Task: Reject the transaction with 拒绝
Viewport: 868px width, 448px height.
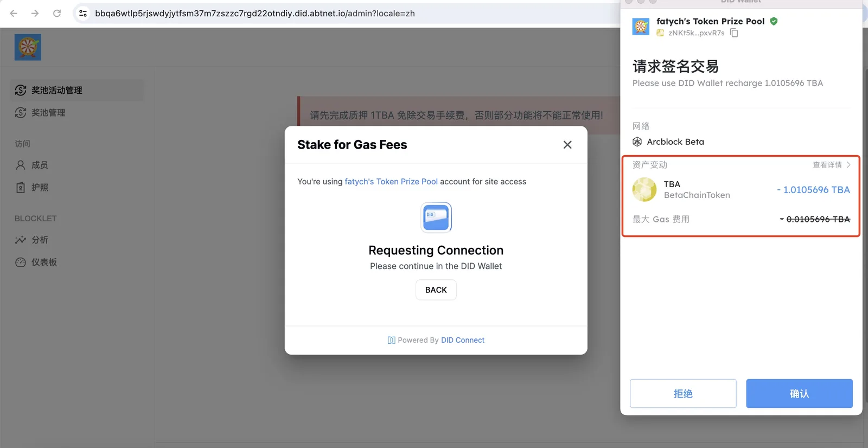Action: click(x=683, y=394)
